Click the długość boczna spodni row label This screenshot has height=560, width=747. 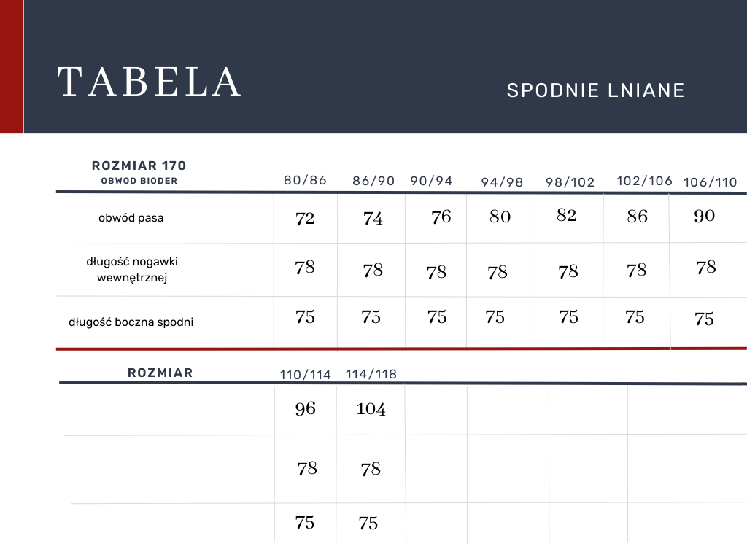pos(131,322)
